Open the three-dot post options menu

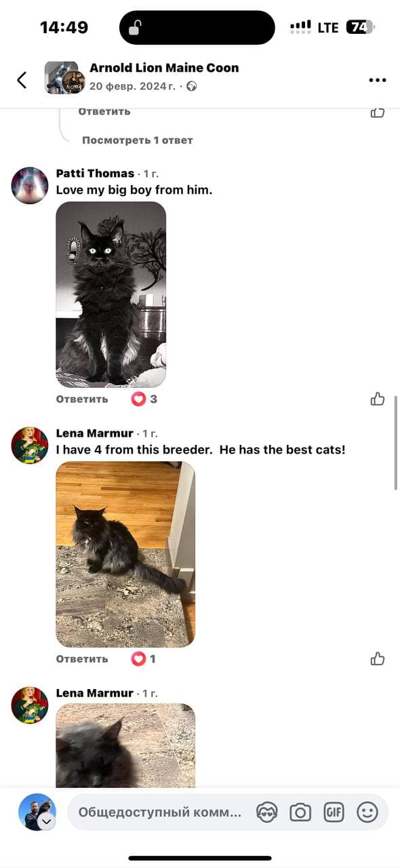point(377,80)
